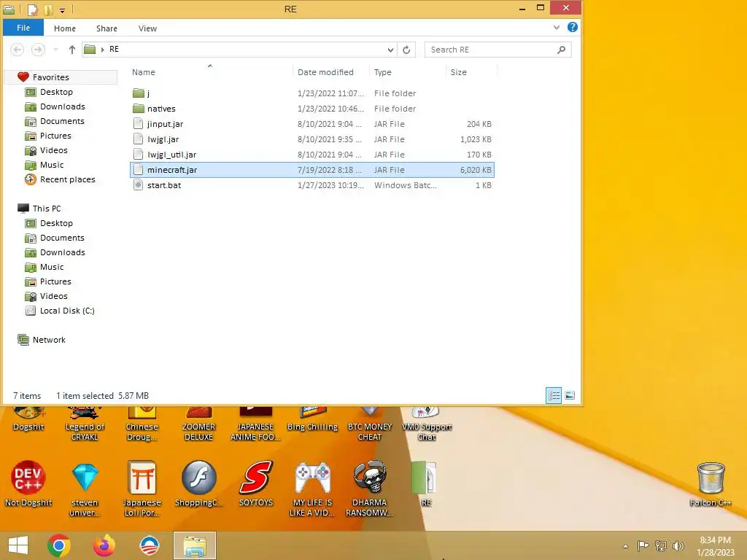Image resolution: width=747 pixels, height=560 pixels.
Task: Open Downloads under This PC
Action: click(63, 252)
